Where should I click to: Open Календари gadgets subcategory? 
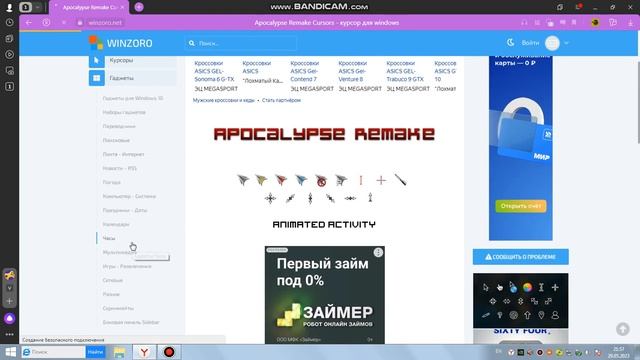coord(116,224)
